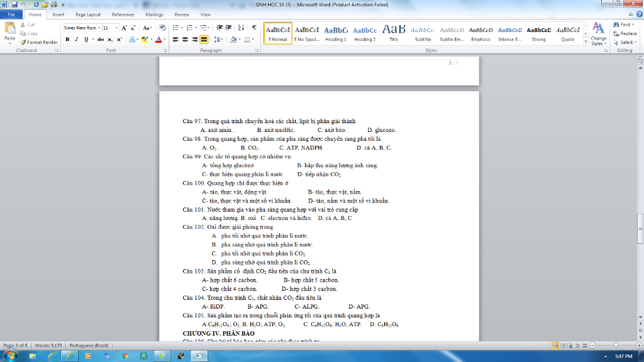The image size is (644, 362).
Task: Open Word Help question mark icon
Action: pyautogui.click(x=640, y=14)
